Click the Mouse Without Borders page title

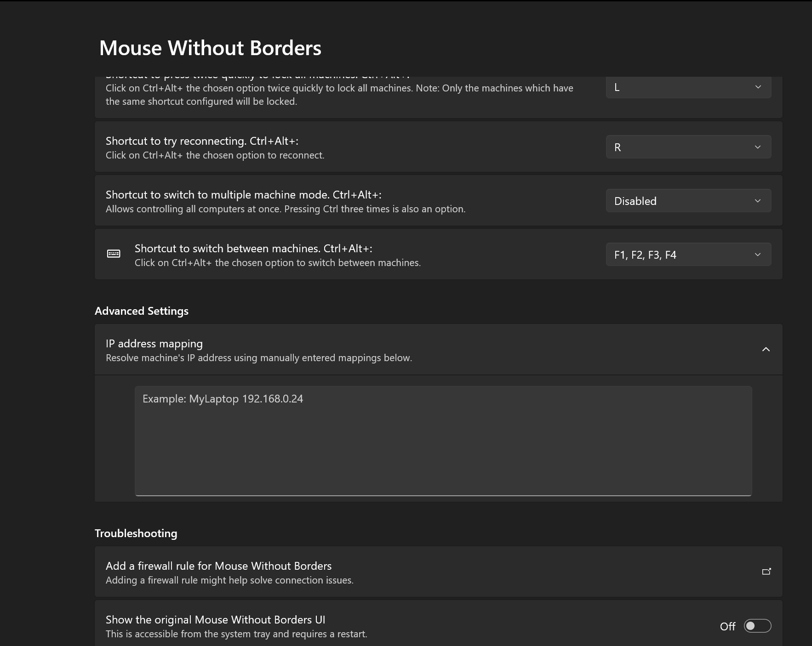(210, 48)
